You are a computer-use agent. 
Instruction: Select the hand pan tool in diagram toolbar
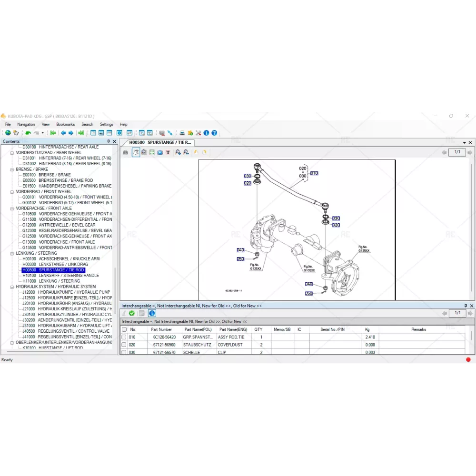136,152
